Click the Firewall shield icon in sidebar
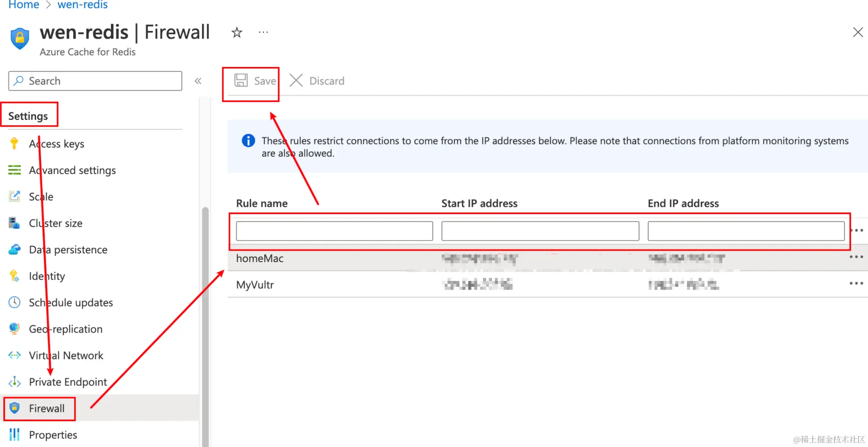The width and height of the screenshot is (868, 447). 14,408
